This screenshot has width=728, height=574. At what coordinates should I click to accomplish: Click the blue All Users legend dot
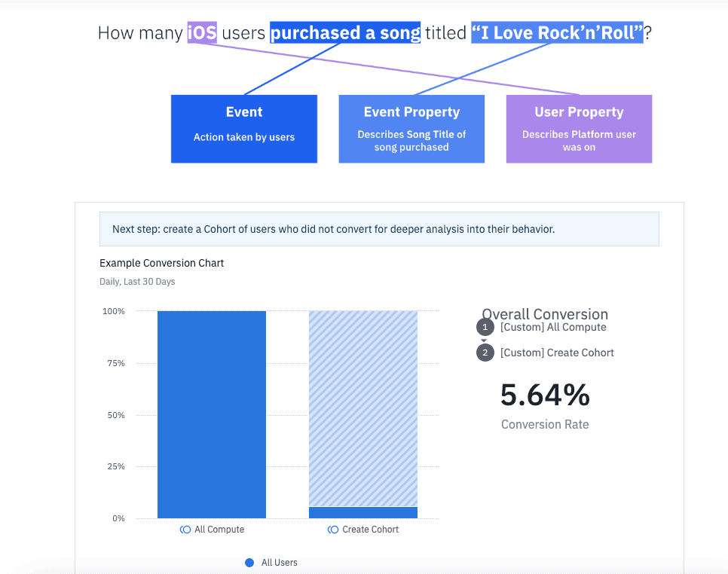coord(249,563)
